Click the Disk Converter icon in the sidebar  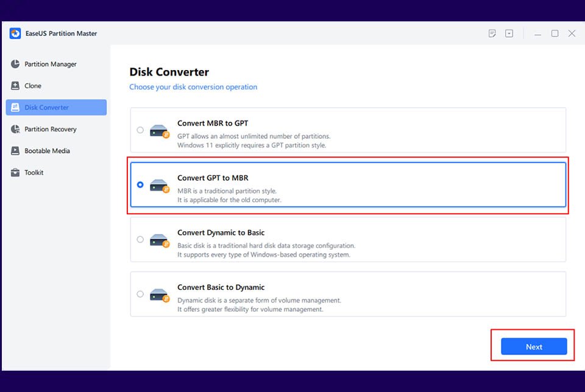tap(15, 107)
